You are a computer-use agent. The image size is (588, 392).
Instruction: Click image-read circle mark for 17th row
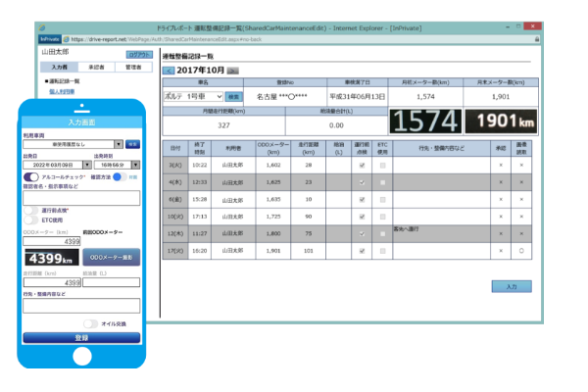pyautogui.click(x=521, y=250)
